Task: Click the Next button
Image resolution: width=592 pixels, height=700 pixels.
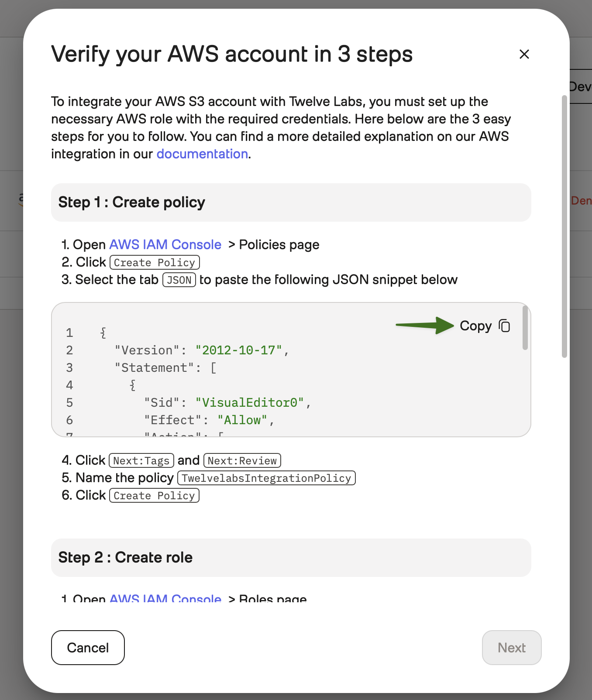Action: click(512, 648)
